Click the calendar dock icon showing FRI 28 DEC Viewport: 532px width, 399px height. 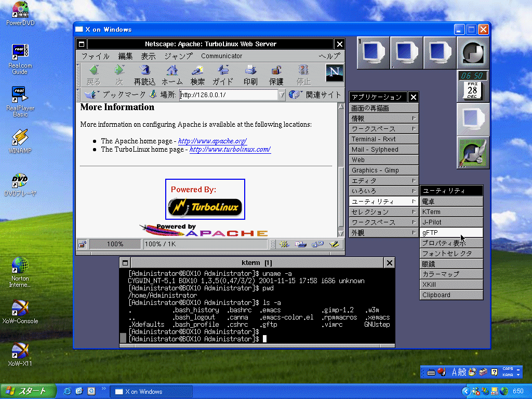tap(473, 90)
